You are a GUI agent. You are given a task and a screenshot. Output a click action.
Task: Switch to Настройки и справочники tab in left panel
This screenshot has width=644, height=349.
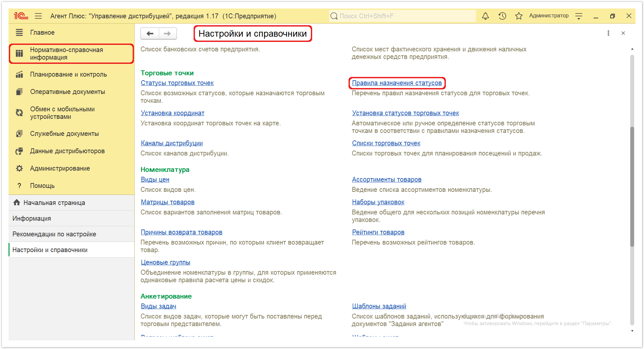pos(71,250)
